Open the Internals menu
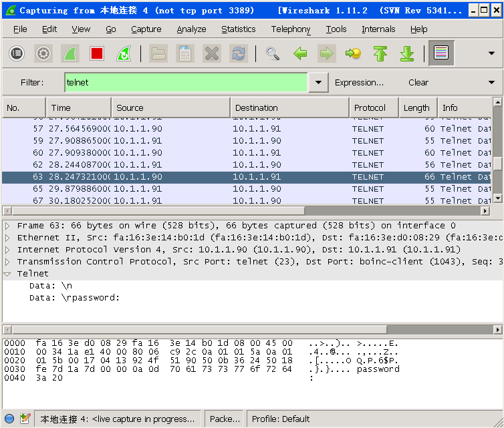Screen dimensions: 504x428 [378, 29]
